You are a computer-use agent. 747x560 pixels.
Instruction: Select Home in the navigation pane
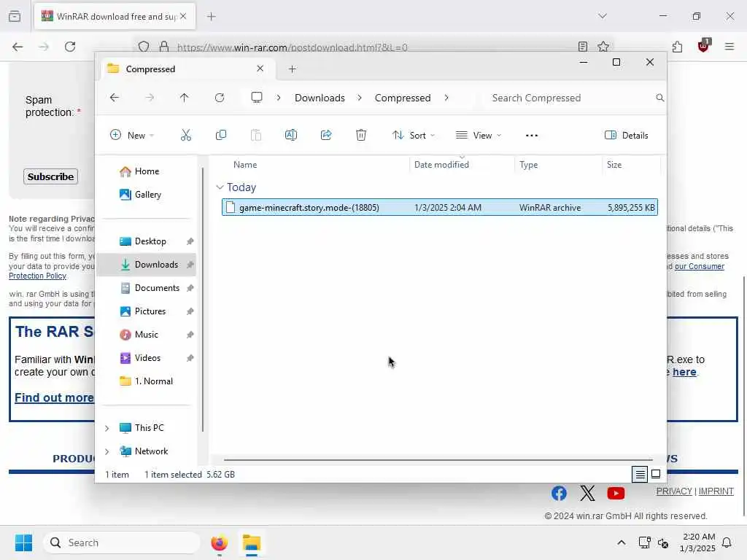147,171
